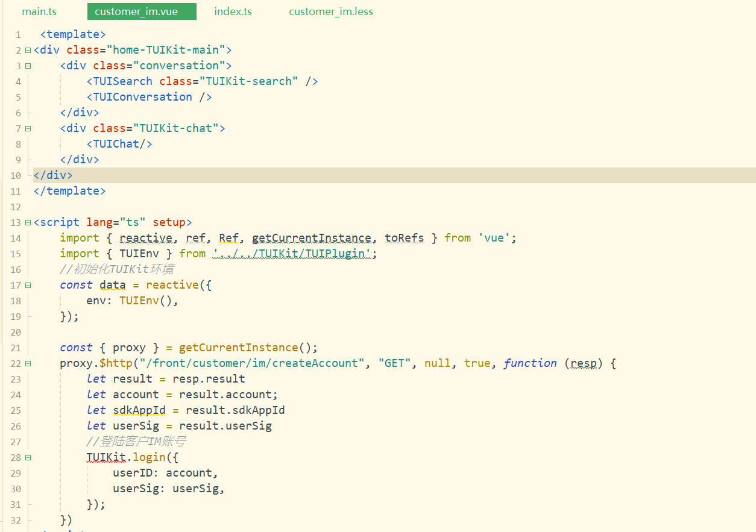Collapse the script block fold on line 13

28,222
